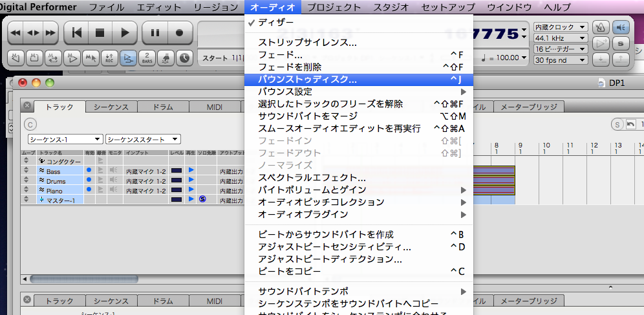The height and width of the screenshot is (315, 644).
Task: Select ビートからサウンドバイトを作成 menu item
Action: click(359, 235)
